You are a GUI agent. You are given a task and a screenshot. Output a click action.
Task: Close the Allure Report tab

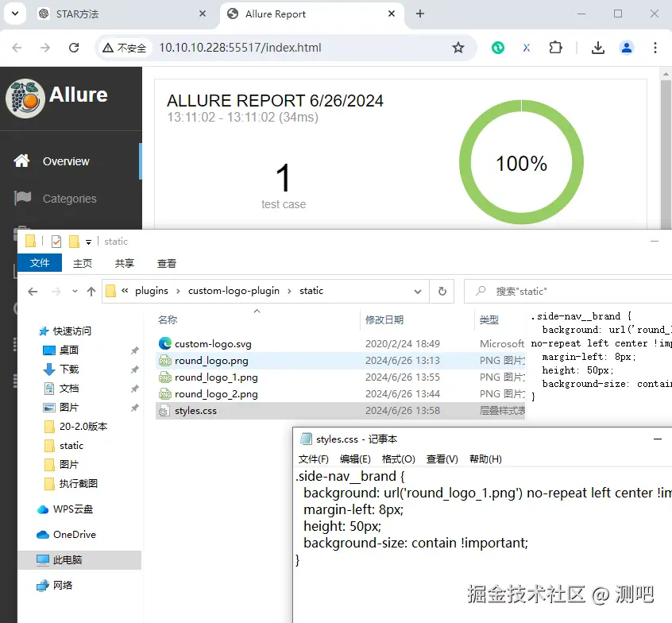(x=392, y=14)
